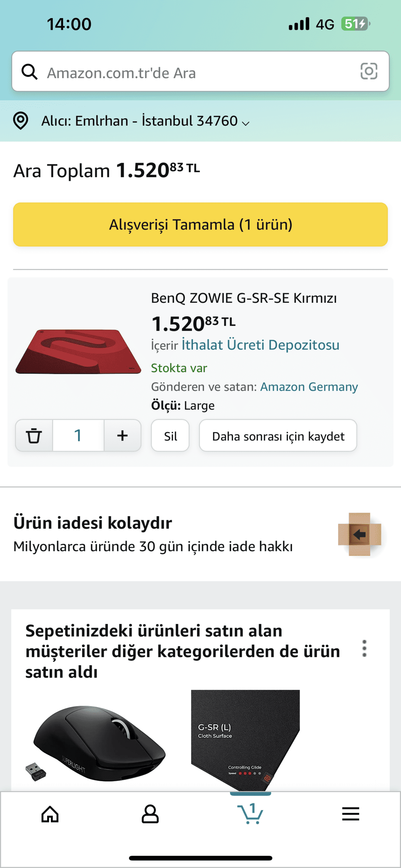Open the shopping cart tab
Image resolution: width=401 pixels, height=868 pixels.
[x=250, y=814]
